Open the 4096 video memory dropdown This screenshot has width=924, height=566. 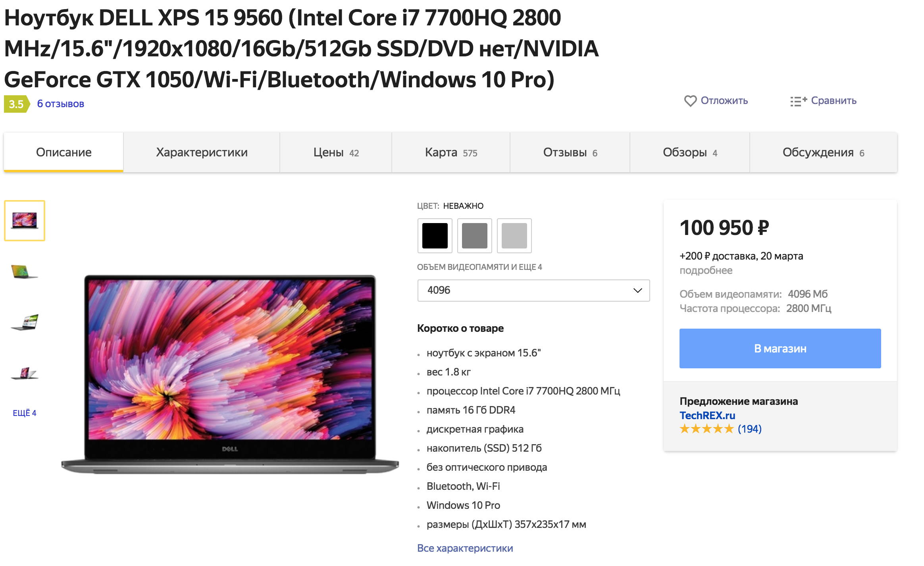[533, 291]
